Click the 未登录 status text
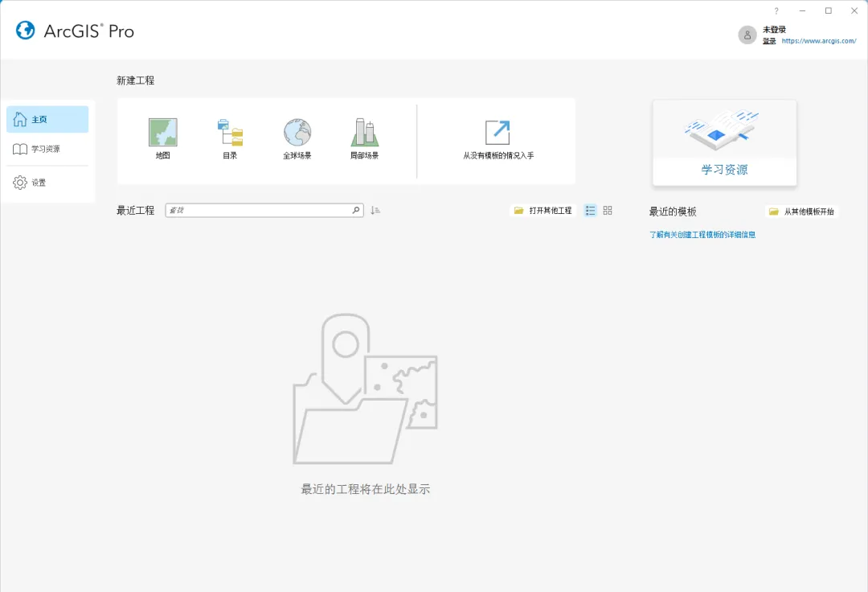Viewport: 868px width, 592px height. (775, 29)
